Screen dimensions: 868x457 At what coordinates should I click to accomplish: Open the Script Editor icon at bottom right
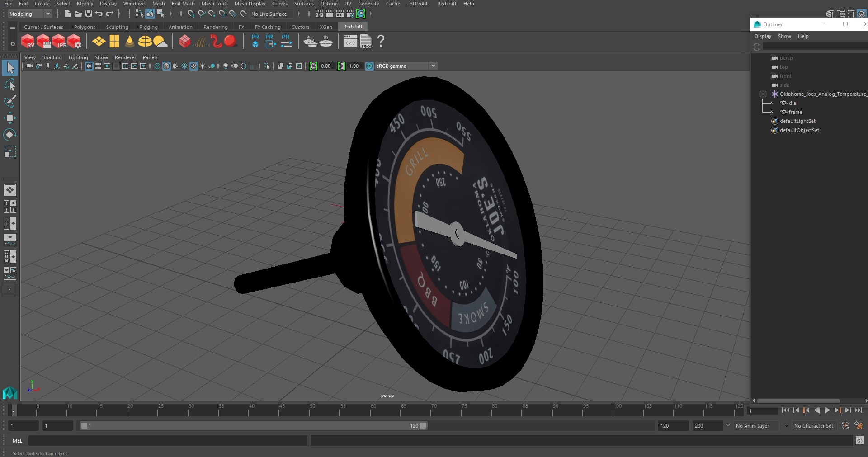coord(860,440)
